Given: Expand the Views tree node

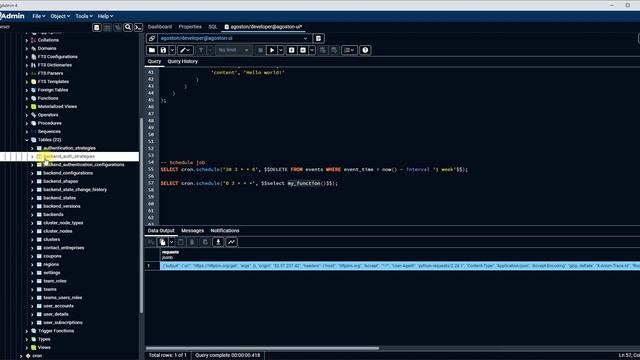Looking at the screenshot, I should [x=27, y=348].
